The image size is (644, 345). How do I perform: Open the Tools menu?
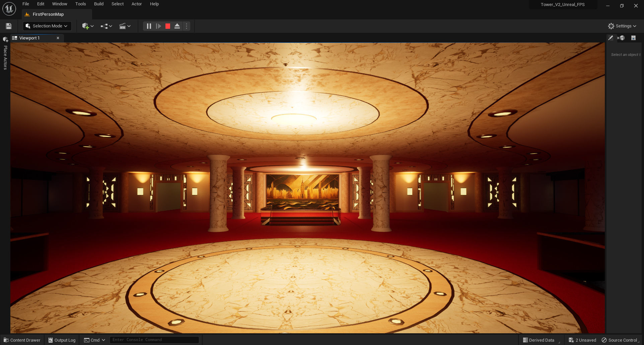[80, 4]
